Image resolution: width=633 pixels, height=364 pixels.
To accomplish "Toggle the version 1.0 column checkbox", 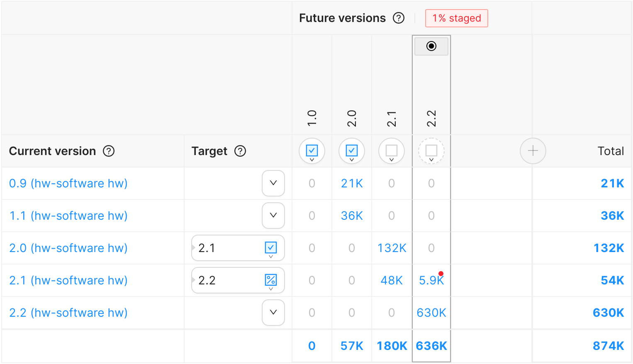I will point(312,151).
